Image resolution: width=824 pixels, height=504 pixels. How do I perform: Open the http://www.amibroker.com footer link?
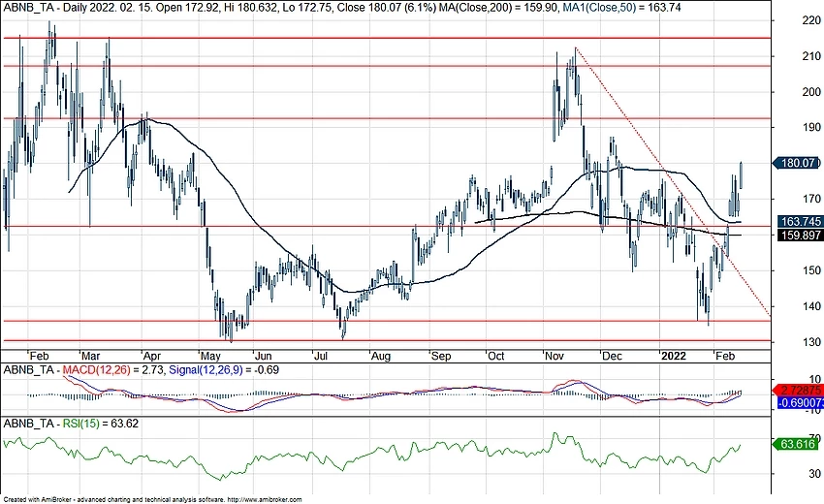(265, 500)
